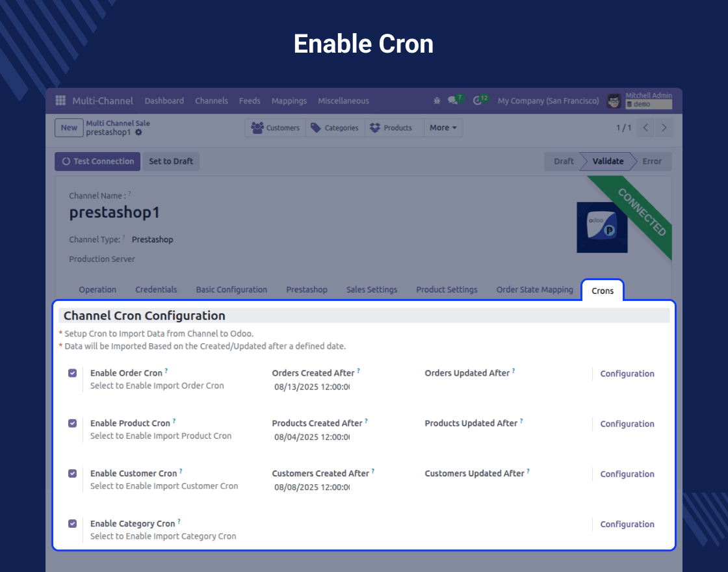Open Configuration link for Customer Cron

tap(627, 474)
